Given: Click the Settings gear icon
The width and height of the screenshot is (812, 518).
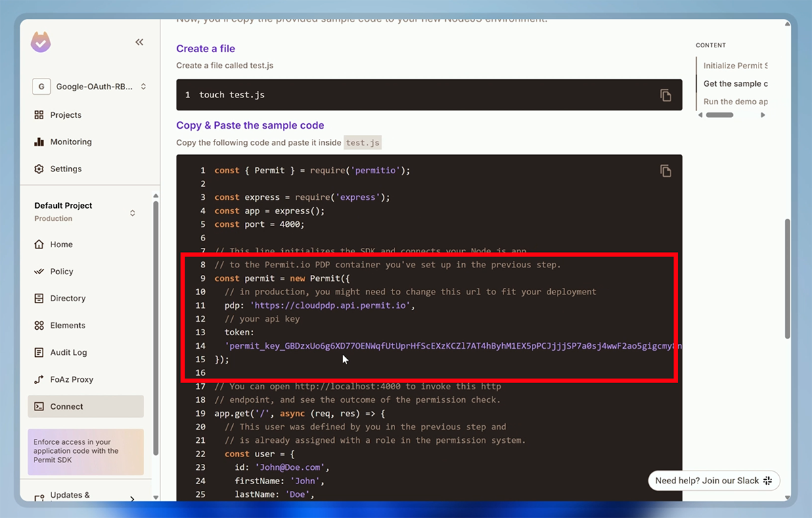Looking at the screenshot, I should (x=39, y=169).
